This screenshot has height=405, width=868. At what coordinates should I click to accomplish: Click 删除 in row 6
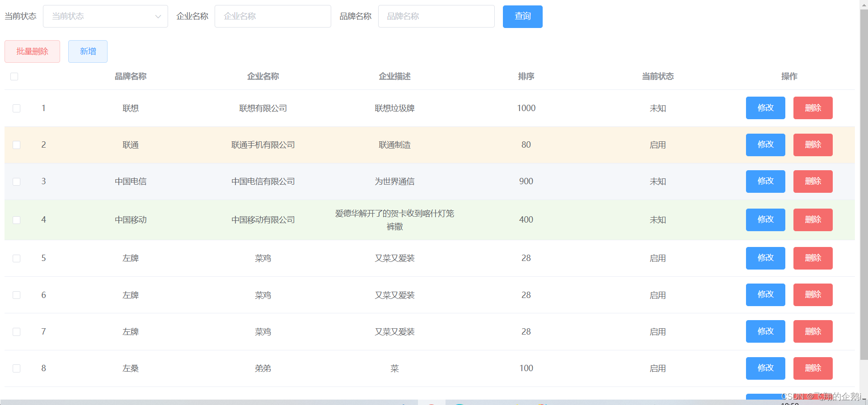tap(813, 295)
